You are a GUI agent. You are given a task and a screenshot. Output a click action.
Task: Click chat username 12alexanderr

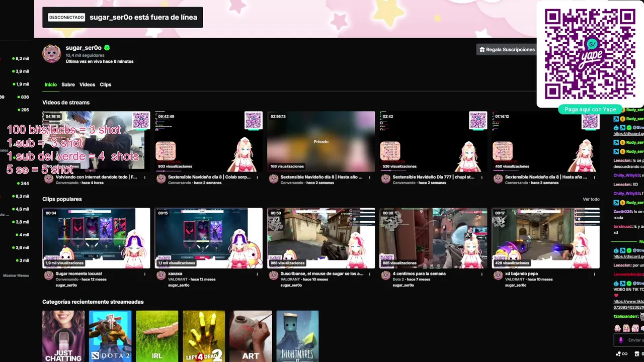pos(626,316)
